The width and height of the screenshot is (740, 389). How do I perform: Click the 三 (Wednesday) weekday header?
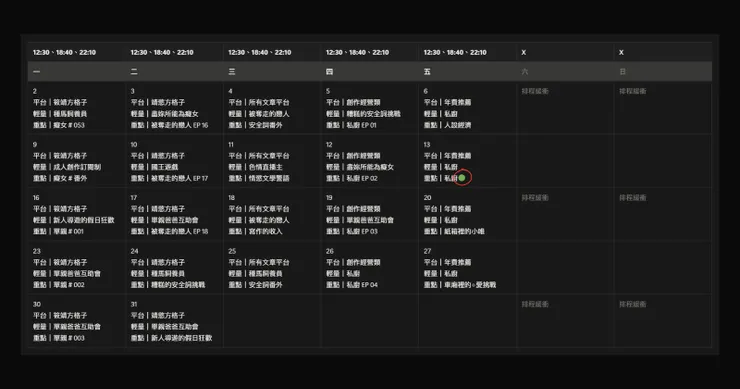tap(232, 72)
